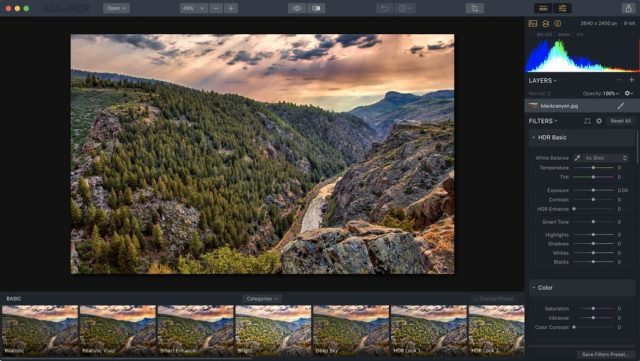This screenshot has height=361, width=640.
Task: Open the zoom percentage dropdown
Action: (193, 8)
